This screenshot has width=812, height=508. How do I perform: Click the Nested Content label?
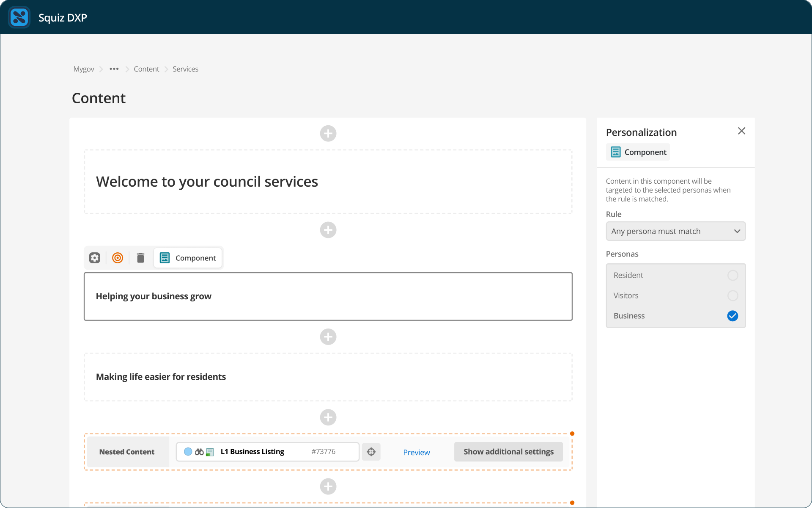pyautogui.click(x=127, y=452)
